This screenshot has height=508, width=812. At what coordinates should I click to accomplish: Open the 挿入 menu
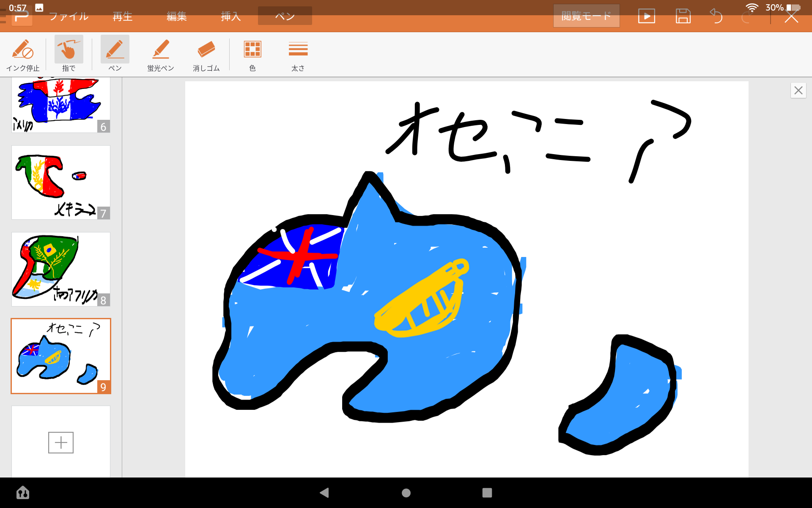(231, 16)
